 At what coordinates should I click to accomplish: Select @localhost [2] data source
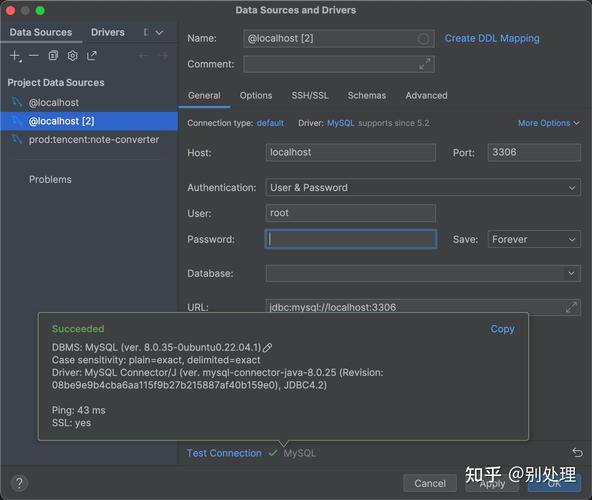(89, 121)
